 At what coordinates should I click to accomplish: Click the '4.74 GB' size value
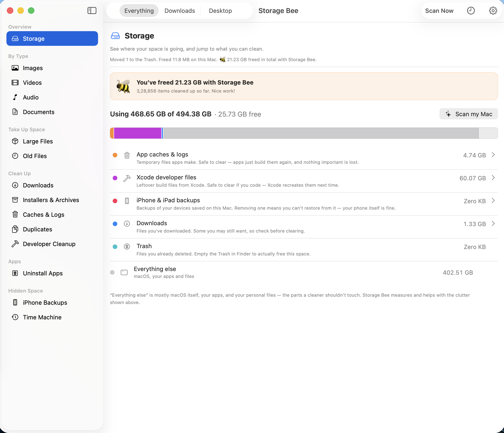474,155
